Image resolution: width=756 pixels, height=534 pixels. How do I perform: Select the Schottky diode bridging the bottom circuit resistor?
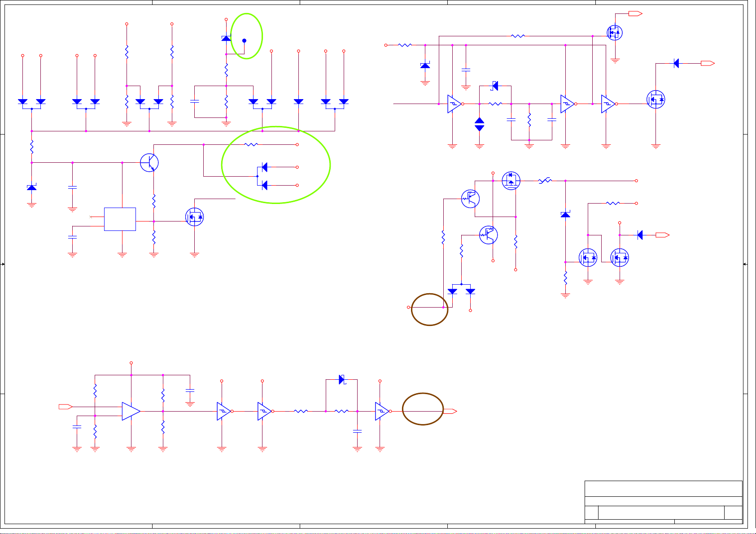pos(342,380)
